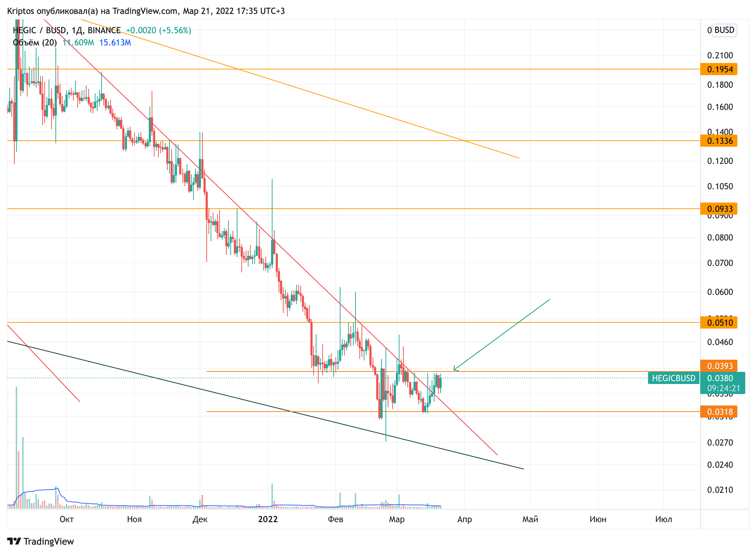
Task: Click the Окт label on time axis
Action: (x=67, y=519)
